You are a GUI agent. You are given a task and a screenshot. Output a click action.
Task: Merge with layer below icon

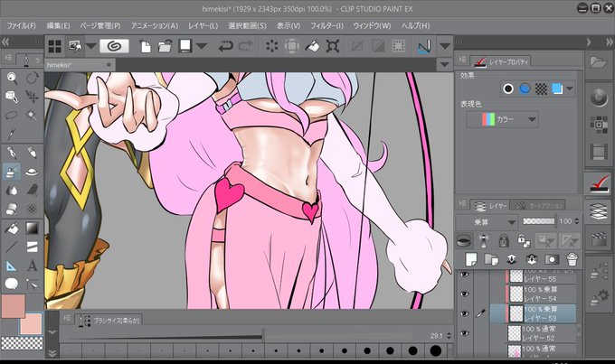pyautogui.click(x=531, y=259)
